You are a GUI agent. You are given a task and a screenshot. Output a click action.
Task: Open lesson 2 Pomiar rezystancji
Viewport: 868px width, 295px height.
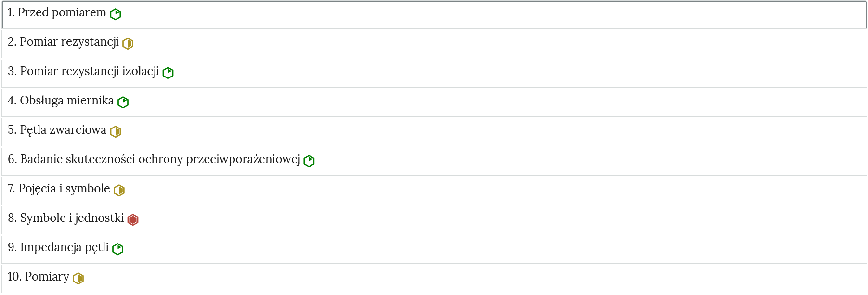[x=63, y=42]
